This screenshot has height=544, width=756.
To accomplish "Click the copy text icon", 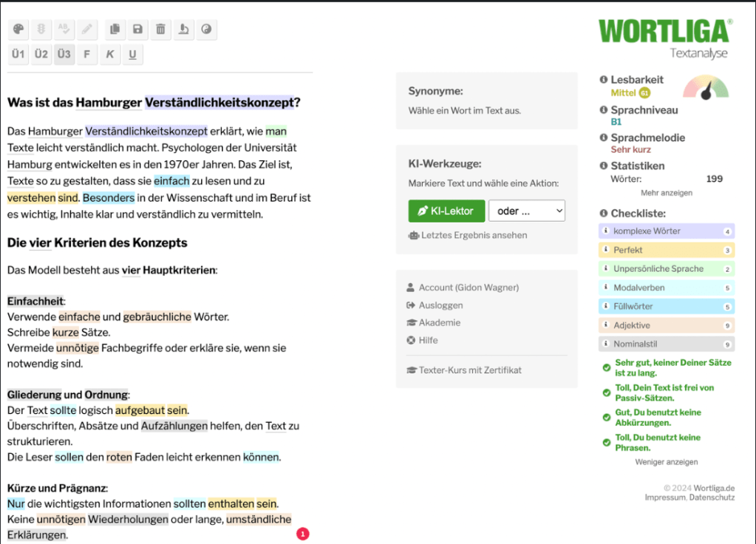I will click(x=115, y=30).
